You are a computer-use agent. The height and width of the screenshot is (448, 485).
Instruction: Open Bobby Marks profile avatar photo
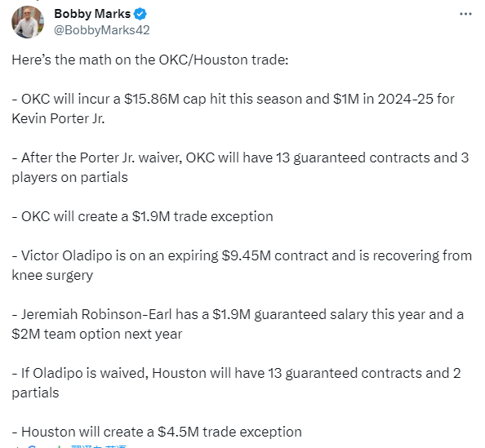(x=28, y=22)
